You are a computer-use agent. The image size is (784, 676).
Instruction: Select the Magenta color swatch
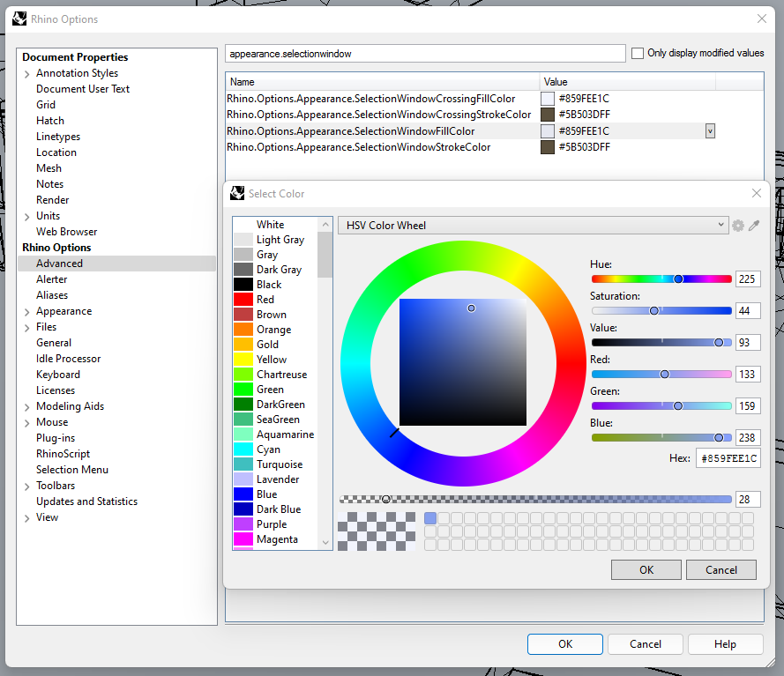coord(273,539)
